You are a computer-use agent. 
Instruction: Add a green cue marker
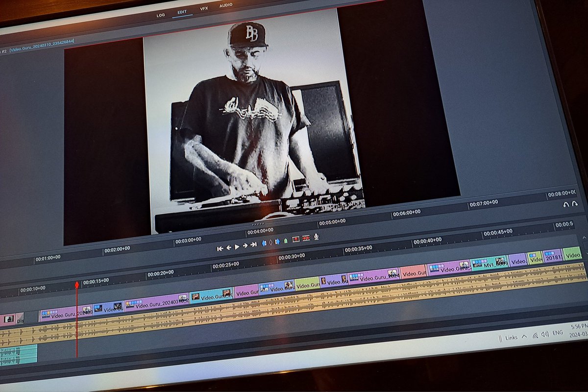tap(286, 241)
